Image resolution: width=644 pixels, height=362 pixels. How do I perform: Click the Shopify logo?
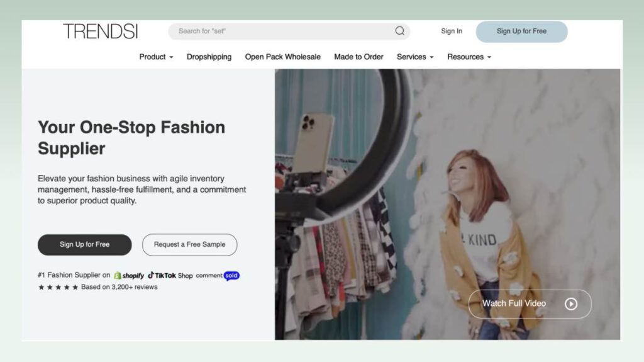(129, 275)
